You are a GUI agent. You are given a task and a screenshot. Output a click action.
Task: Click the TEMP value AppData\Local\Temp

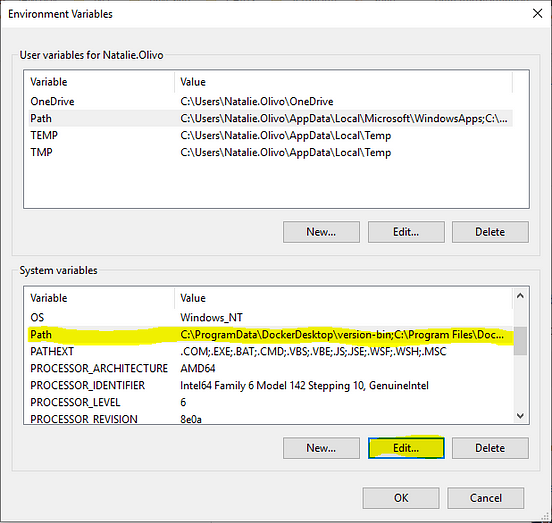[286, 135]
